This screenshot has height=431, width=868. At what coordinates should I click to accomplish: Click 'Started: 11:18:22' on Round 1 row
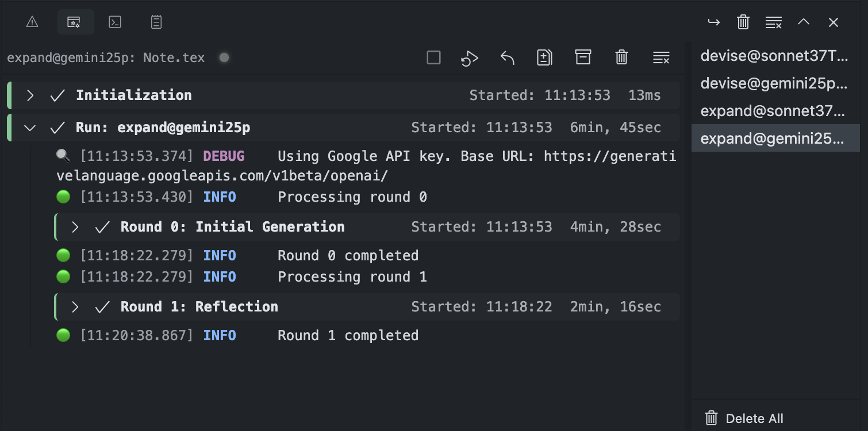[x=482, y=307]
